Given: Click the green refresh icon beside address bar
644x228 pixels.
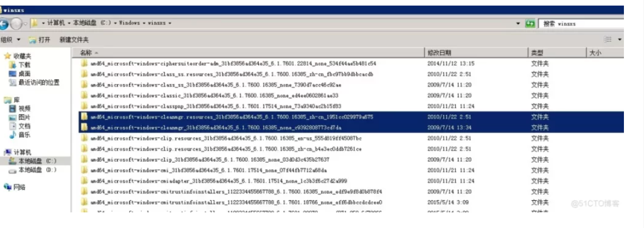Looking at the screenshot, I should pos(530,23).
